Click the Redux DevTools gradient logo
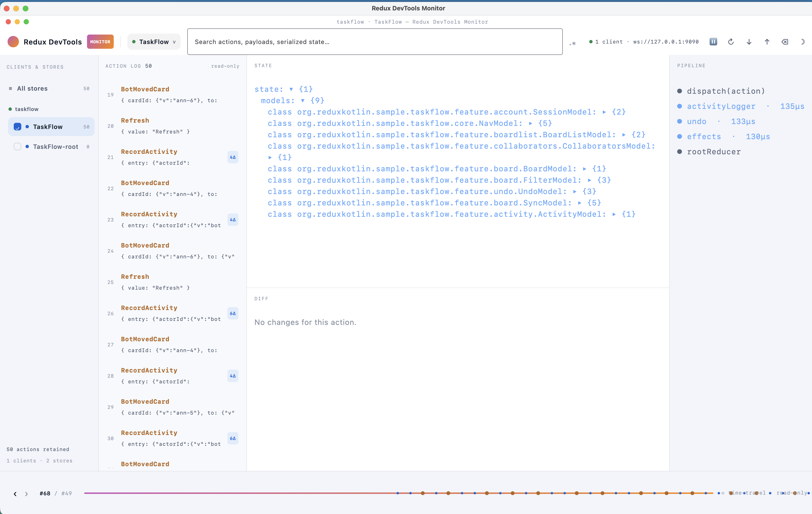The width and height of the screenshot is (812, 514). pos(13,41)
